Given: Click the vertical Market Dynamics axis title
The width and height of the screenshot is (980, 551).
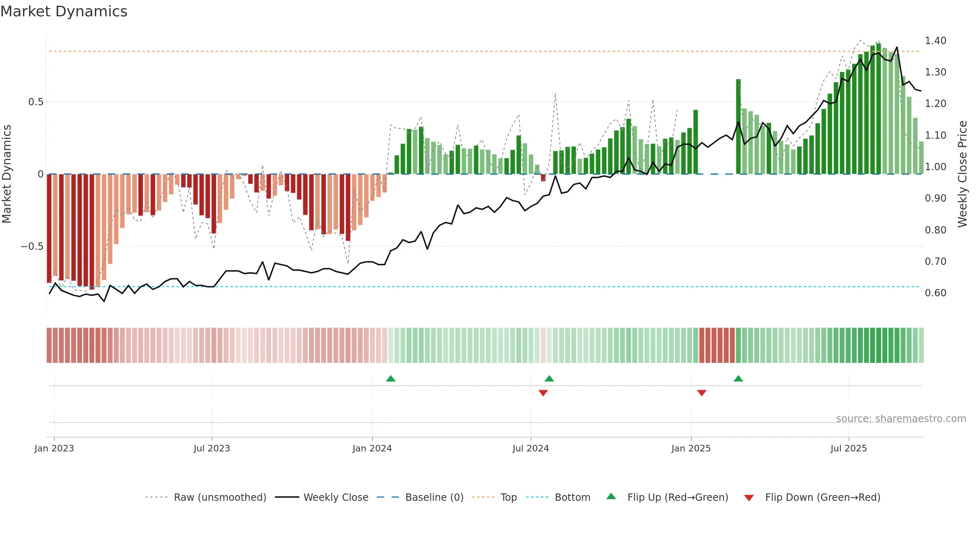Looking at the screenshot, I should [x=7, y=174].
